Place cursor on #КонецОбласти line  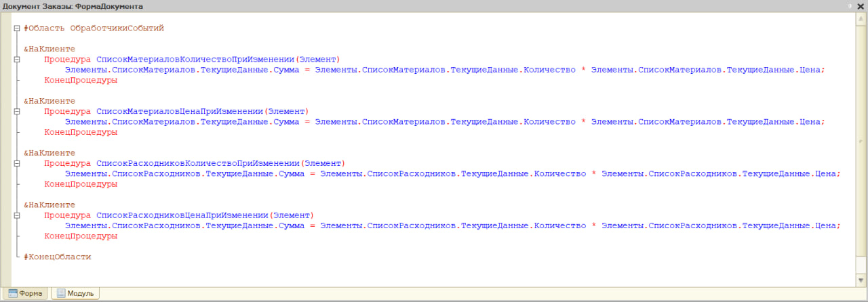click(58, 257)
